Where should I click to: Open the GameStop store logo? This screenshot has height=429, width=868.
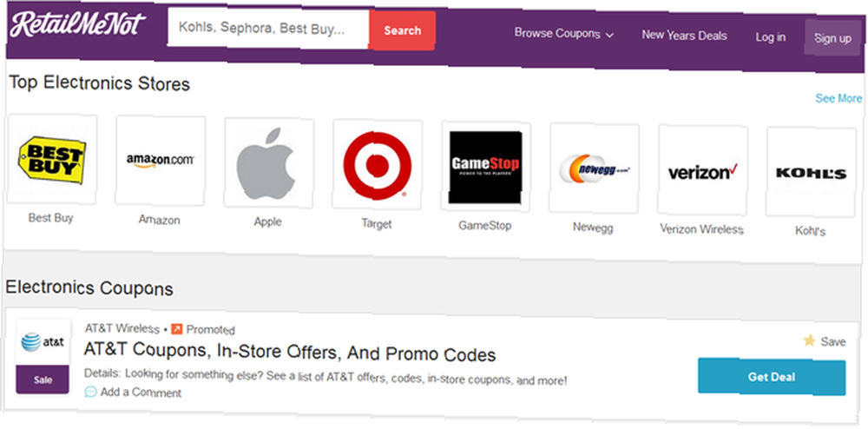(485, 168)
